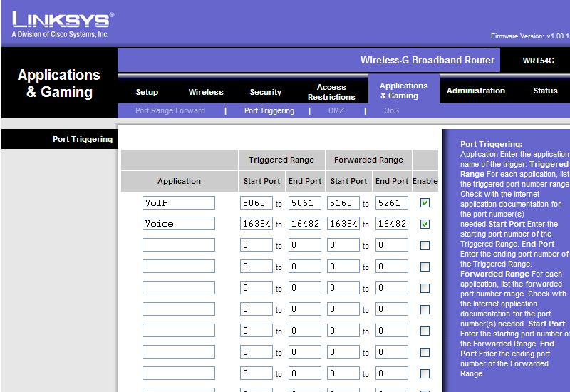This screenshot has width=570, height=392.
Task: Tick the Enable checkbox in the fourth row
Action: 425,267
